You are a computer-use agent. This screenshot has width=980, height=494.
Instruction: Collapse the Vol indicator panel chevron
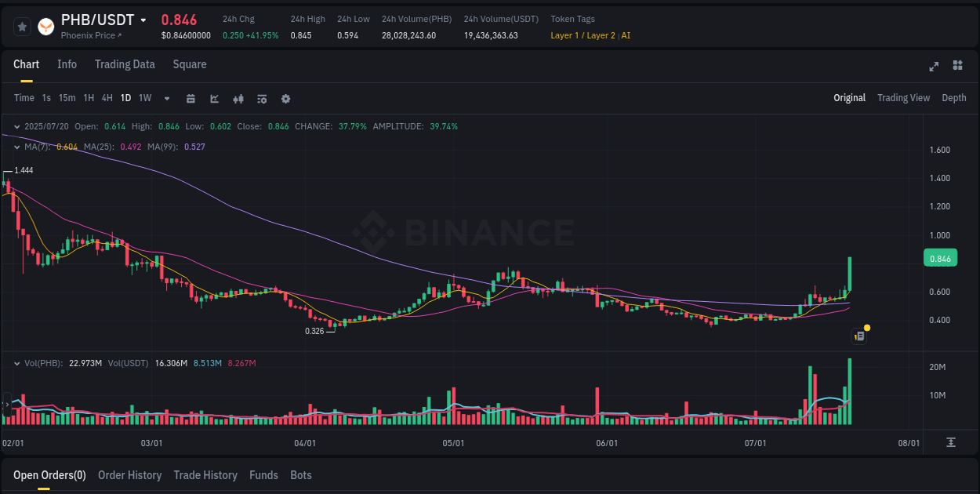click(17, 363)
